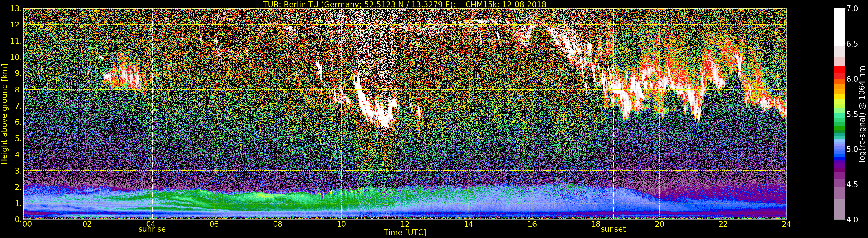Click the '02' time tick label
Screen dimensions: 868x238
click(87, 224)
